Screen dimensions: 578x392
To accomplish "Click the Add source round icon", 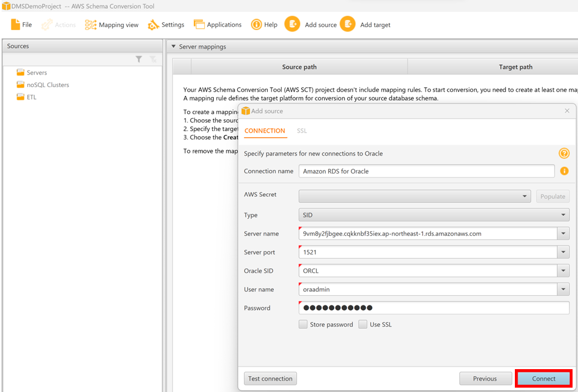I will pyautogui.click(x=292, y=24).
